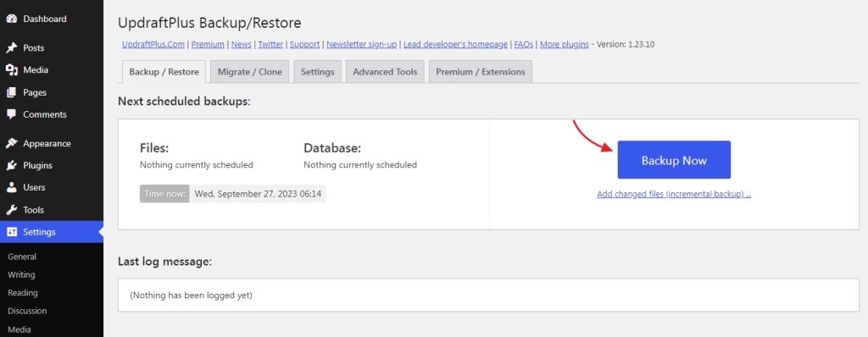Open Discussion settings submenu
Viewport: 868px width, 337px height.
point(27,311)
